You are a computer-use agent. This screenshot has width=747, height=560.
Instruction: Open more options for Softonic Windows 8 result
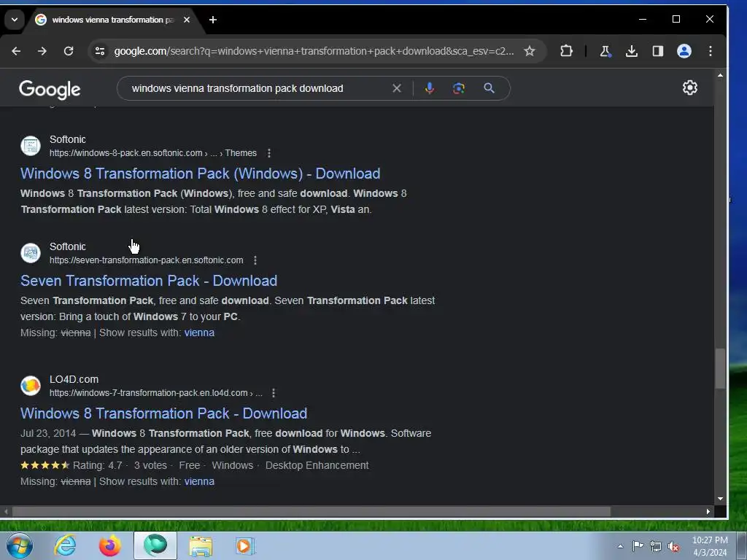pyautogui.click(x=269, y=153)
